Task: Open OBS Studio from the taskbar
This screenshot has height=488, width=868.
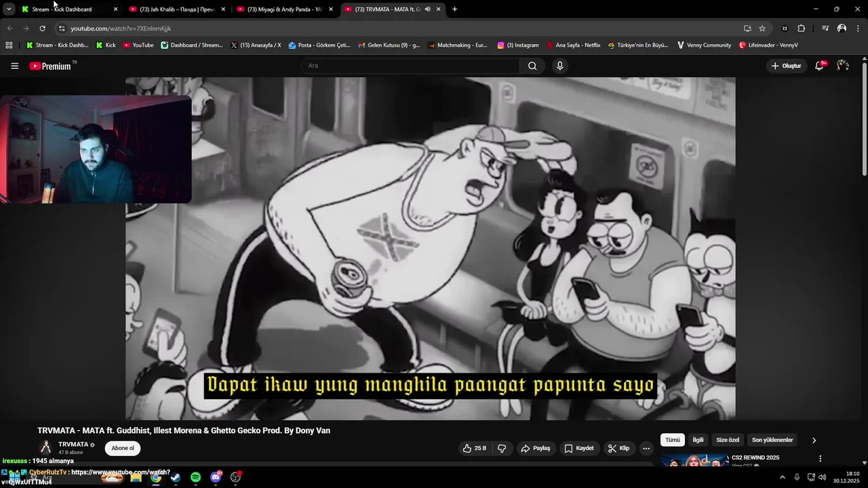Action: pos(235,477)
